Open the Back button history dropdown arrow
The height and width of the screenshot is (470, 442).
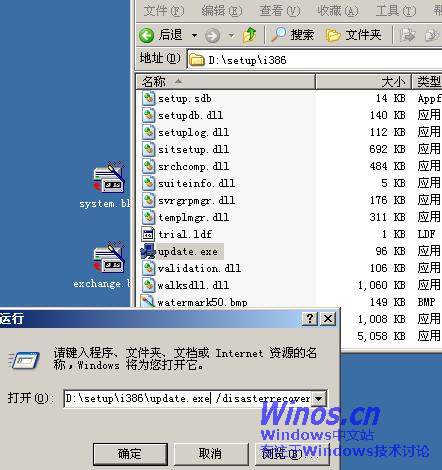coord(194,35)
